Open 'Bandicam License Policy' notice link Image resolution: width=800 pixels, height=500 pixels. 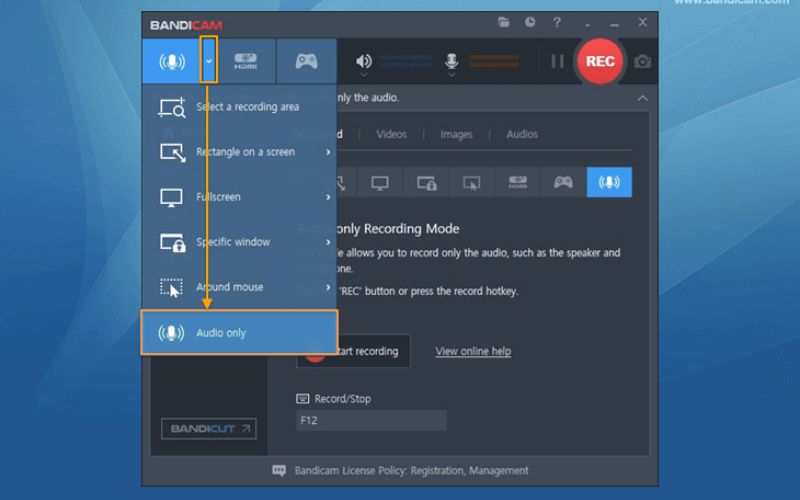pos(411,470)
